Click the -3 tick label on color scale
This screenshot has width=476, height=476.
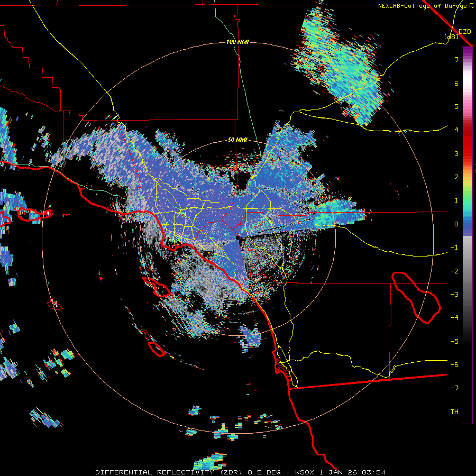point(454,295)
